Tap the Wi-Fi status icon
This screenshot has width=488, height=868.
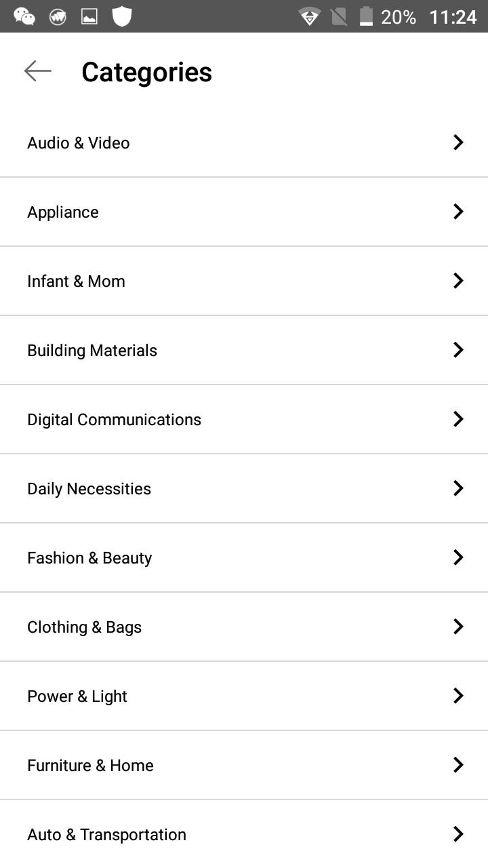[310, 16]
